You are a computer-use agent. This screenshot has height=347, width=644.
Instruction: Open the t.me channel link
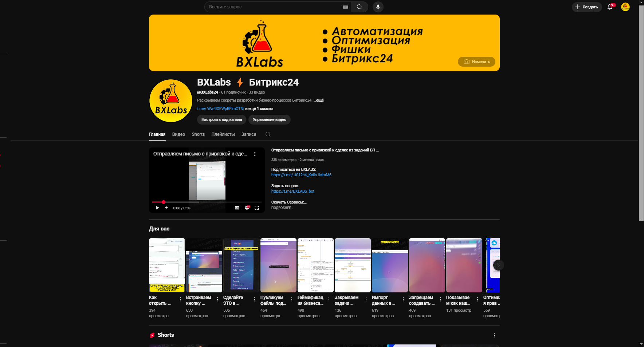click(220, 109)
